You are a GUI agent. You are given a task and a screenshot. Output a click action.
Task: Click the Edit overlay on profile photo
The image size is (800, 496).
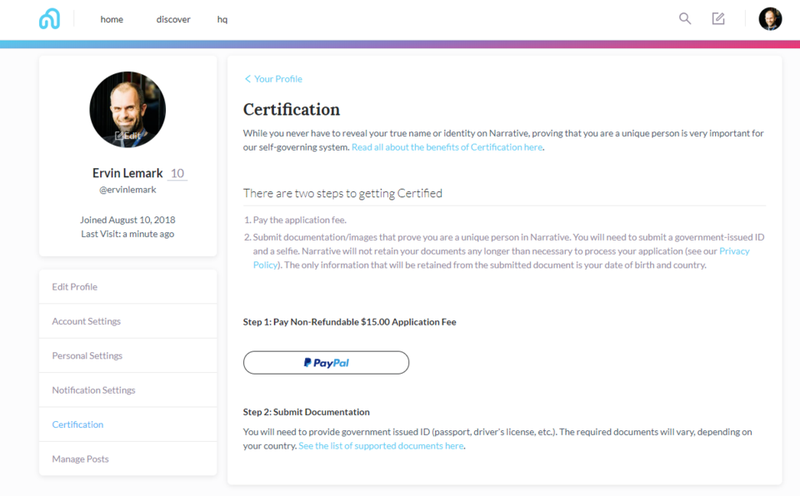tap(128, 136)
